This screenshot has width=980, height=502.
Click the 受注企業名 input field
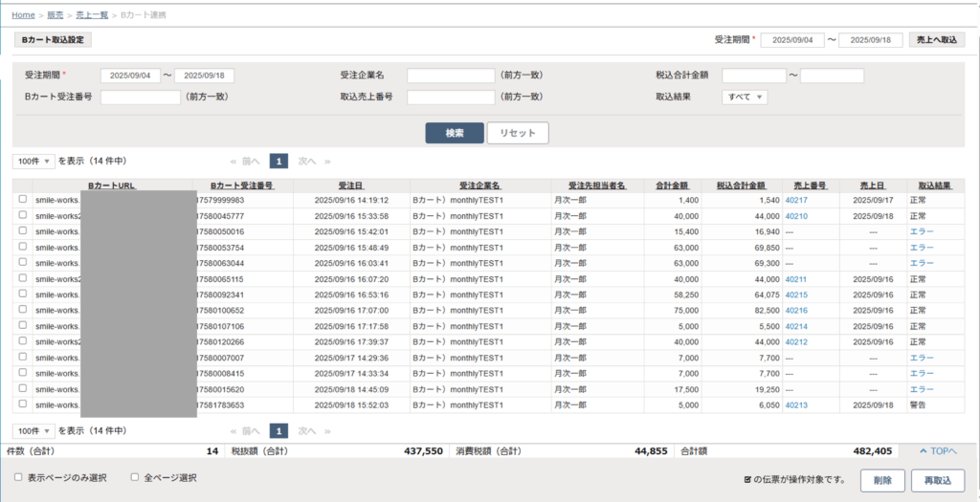click(x=451, y=76)
